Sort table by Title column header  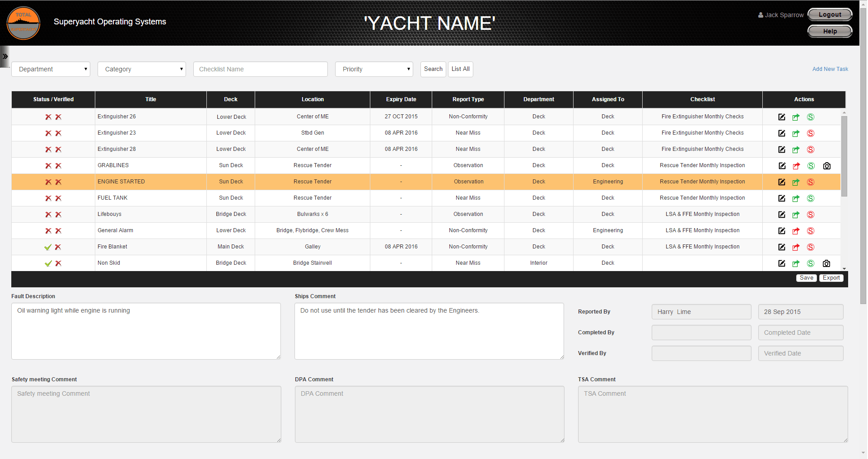click(x=151, y=99)
